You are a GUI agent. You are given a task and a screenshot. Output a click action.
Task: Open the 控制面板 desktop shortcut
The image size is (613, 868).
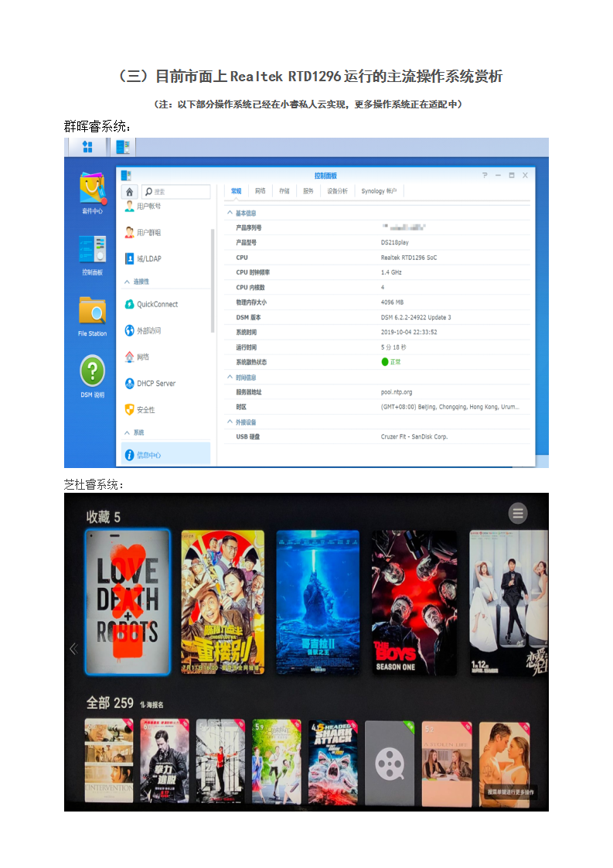point(93,256)
